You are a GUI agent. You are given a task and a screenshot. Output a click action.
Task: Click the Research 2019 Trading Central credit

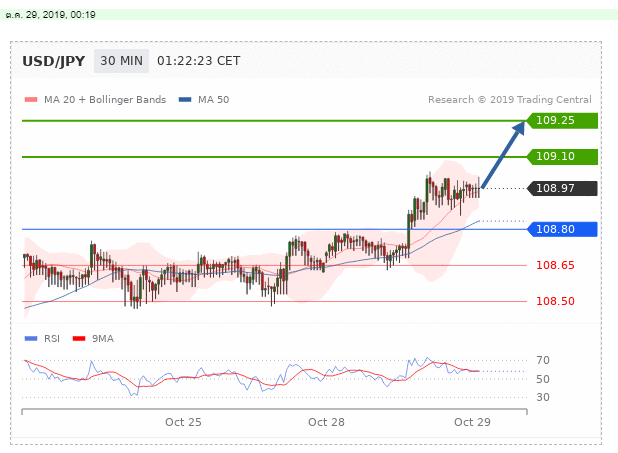pyautogui.click(x=510, y=100)
